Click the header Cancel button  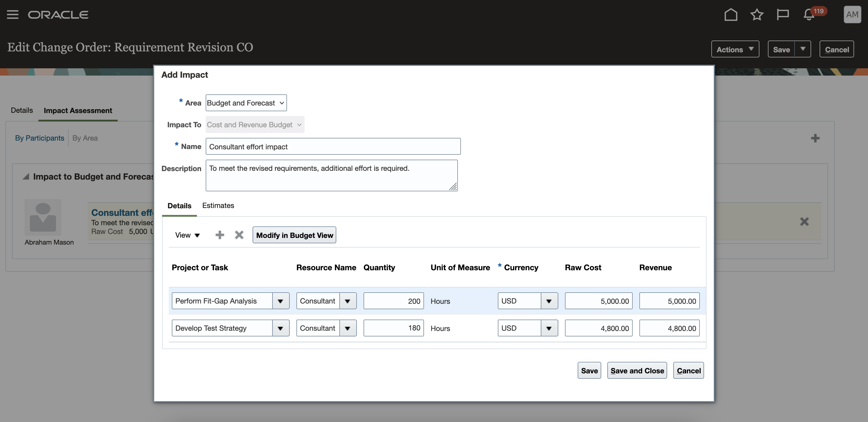point(836,49)
